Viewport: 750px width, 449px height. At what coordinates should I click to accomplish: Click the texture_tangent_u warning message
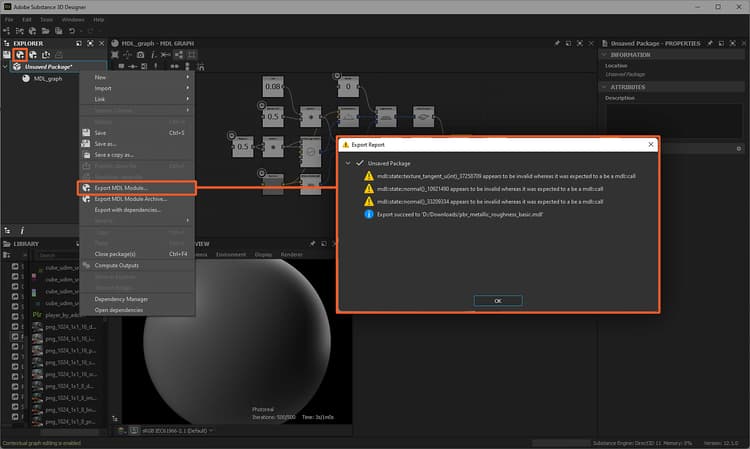point(506,176)
